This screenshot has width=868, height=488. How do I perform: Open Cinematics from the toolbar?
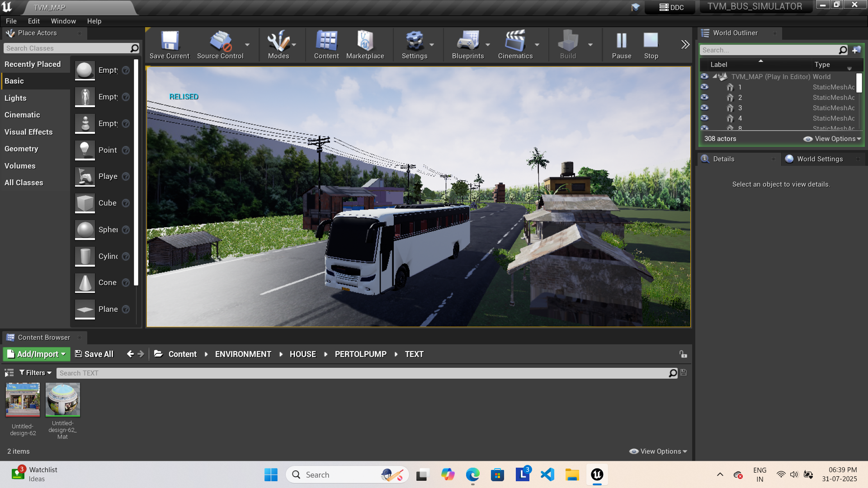515,45
